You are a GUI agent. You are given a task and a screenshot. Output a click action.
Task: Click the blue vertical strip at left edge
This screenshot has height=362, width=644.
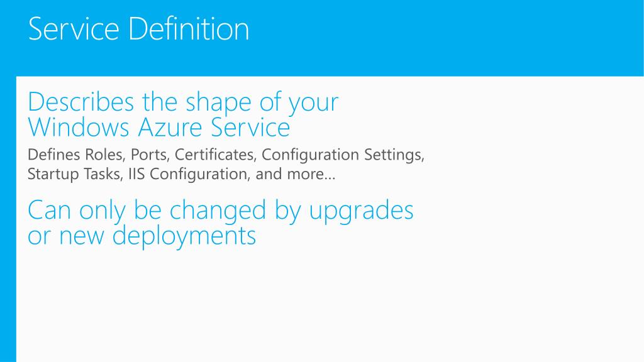point(8,219)
